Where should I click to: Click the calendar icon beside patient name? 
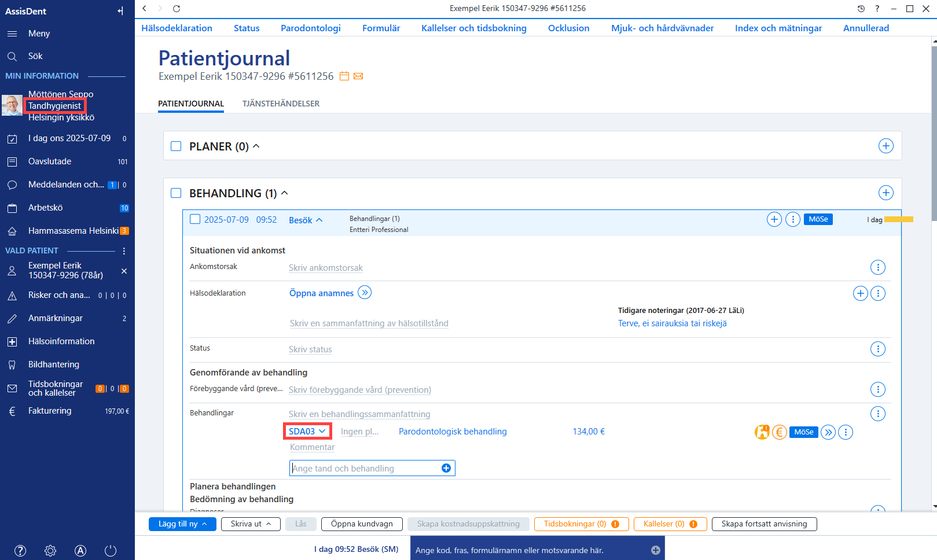pyautogui.click(x=344, y=76)
